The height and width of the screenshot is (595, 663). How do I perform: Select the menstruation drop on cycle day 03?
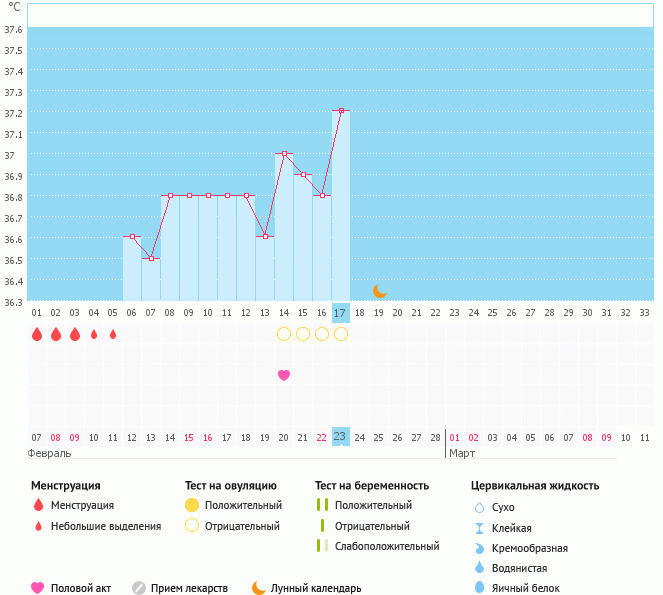[x=75, y=334]
